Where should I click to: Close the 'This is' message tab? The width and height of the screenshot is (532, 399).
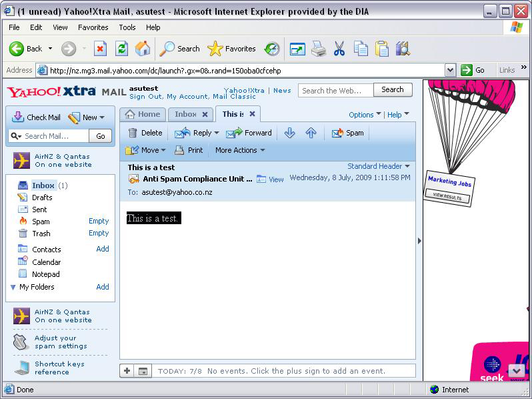coord(252,113)
